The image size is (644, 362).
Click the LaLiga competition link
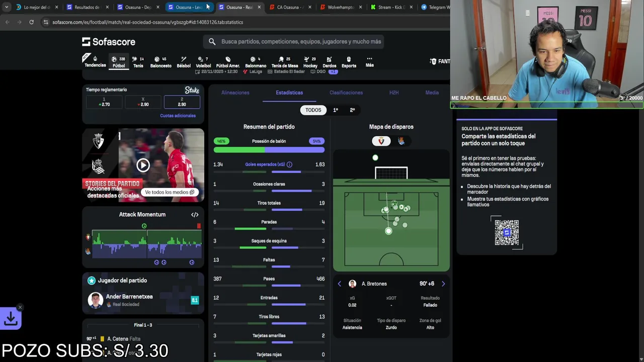(253, 72)
